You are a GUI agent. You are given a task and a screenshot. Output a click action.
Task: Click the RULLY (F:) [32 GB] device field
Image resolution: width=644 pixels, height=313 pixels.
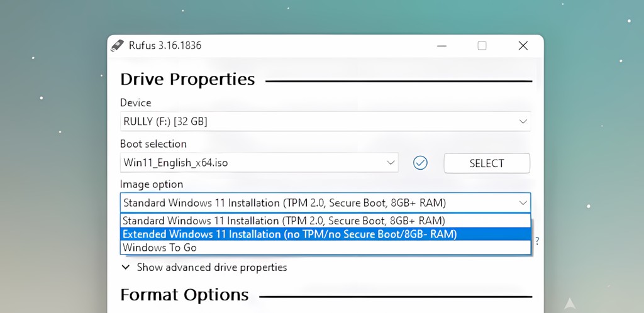click(x=314, y=121)
